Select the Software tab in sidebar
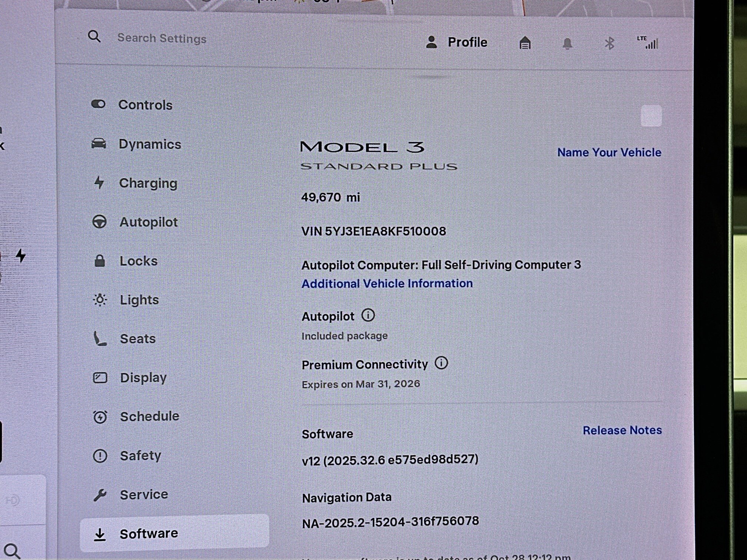 coord(149,534)
